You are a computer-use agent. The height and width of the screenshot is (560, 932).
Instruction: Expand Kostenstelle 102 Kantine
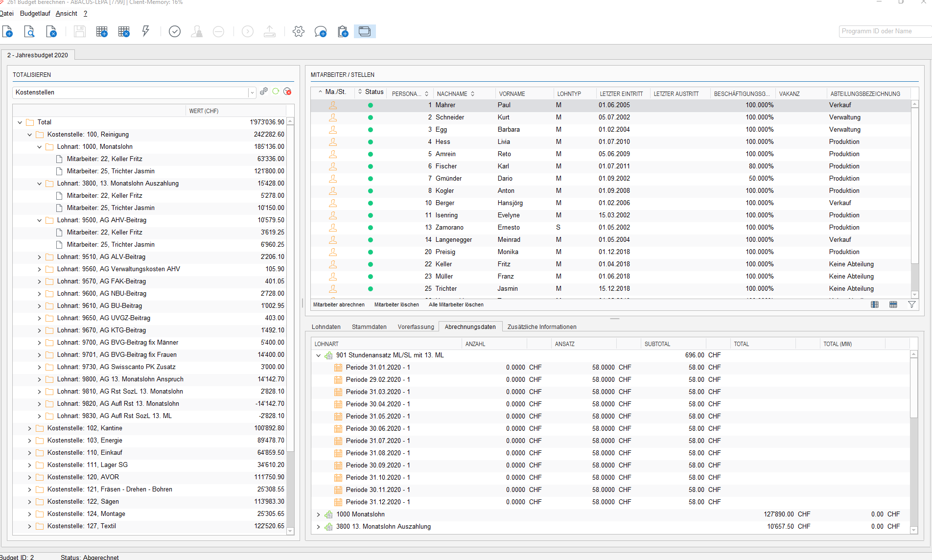[x=30, y=428]
